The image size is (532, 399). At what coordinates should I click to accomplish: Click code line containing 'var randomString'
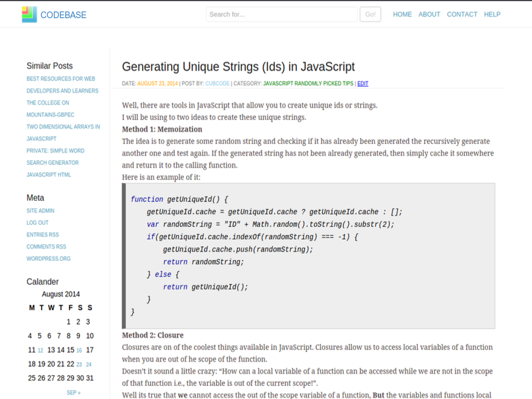(270, 224)
